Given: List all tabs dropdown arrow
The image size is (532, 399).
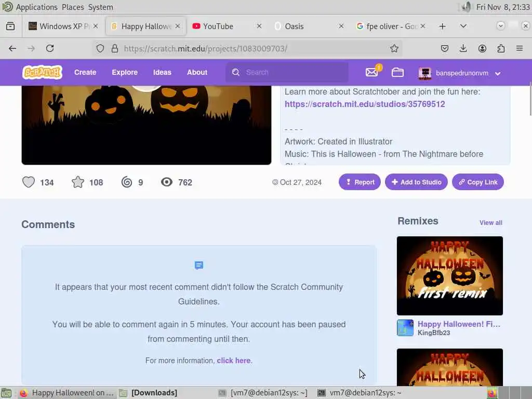Looking at the screenshot, I should pos(463,26).
